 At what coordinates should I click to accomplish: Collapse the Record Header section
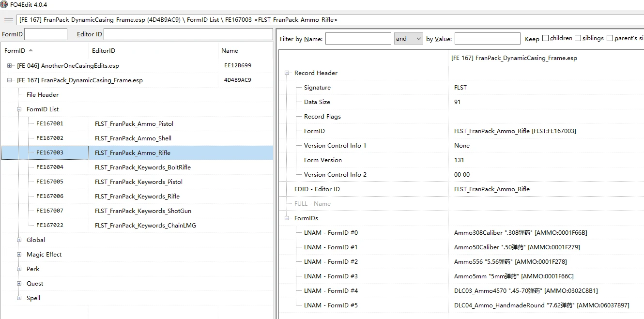tap(287, 73)
